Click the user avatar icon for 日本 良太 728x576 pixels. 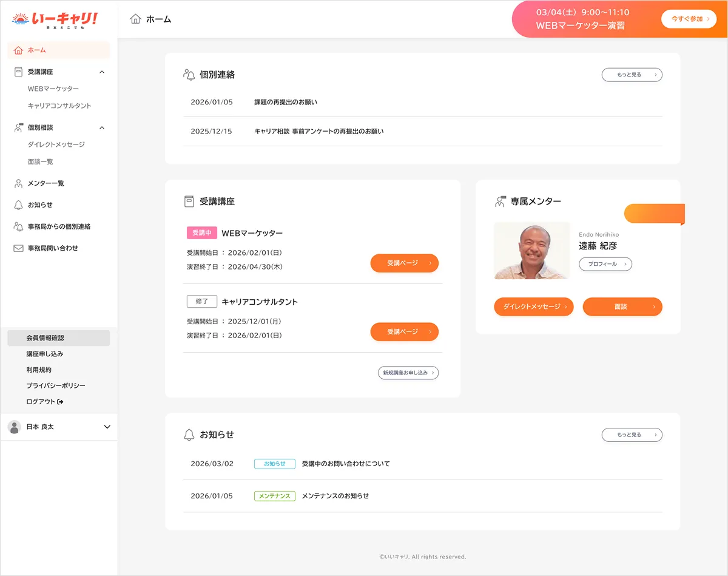click(x=14, y=427)
